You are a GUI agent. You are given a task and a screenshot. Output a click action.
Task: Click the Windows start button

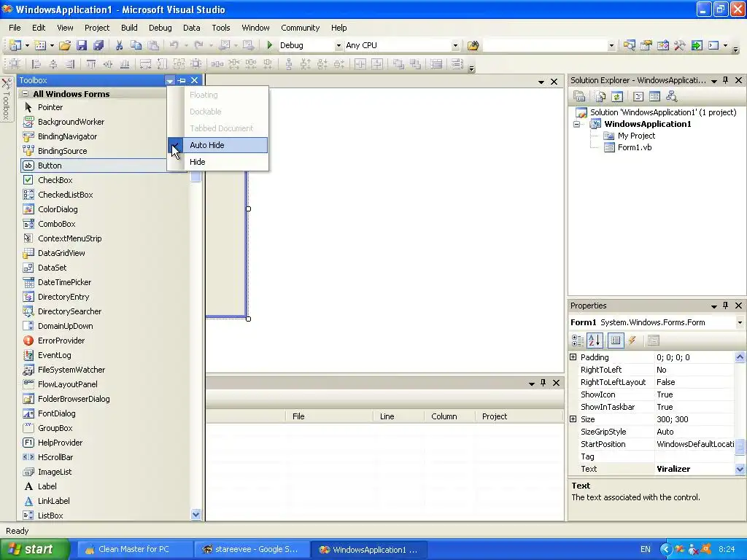coord(35,549)
